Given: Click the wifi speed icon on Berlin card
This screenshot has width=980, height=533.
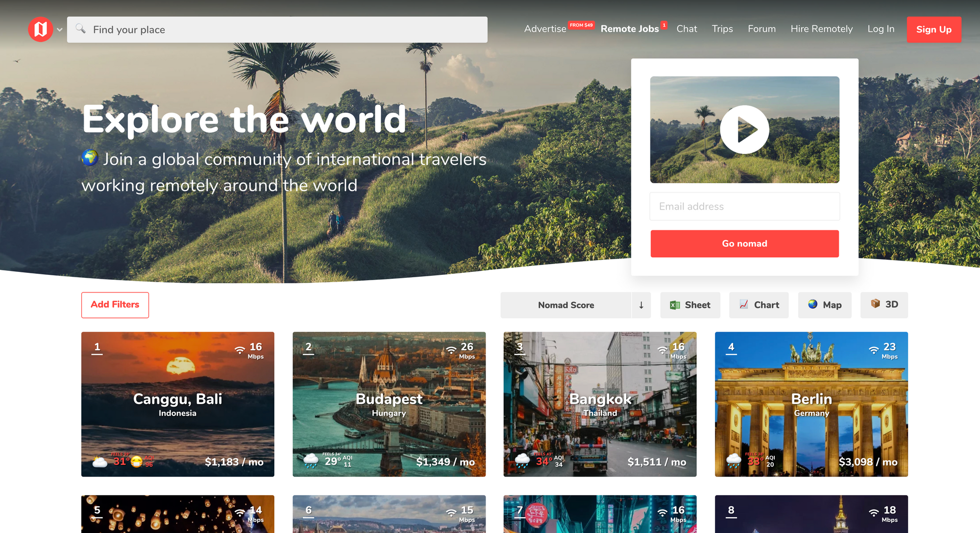Looking at the screenshot, I should pyautogui.click(x=874, y=350).
